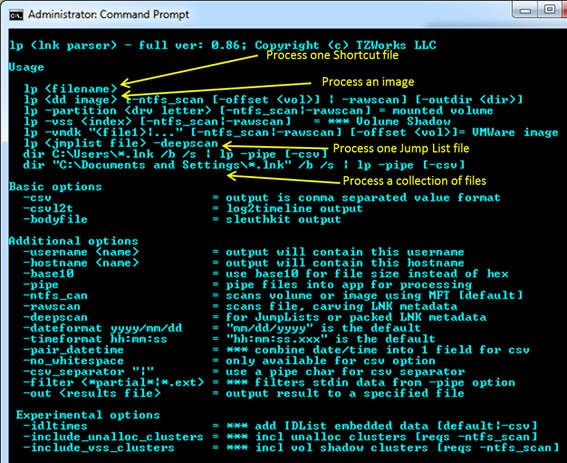Click 'incl unalloc clusters [reqs -ntfs_scan]'

396,437
